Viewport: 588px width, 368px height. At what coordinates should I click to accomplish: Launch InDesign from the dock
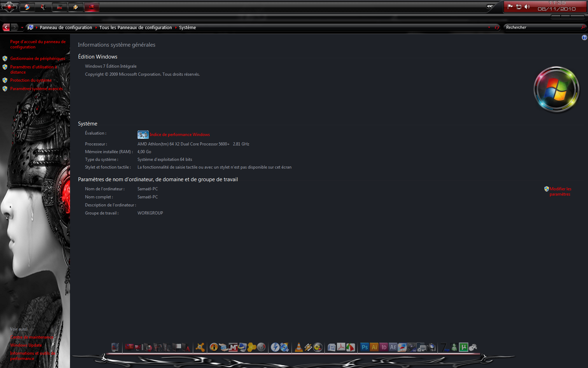384,347
